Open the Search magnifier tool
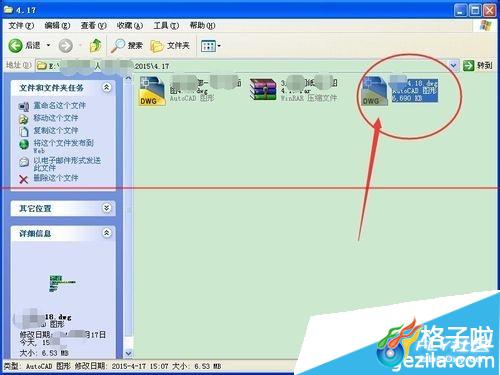Image resolution: width=500 pixels, height=375 pixels. pos(118,45)
